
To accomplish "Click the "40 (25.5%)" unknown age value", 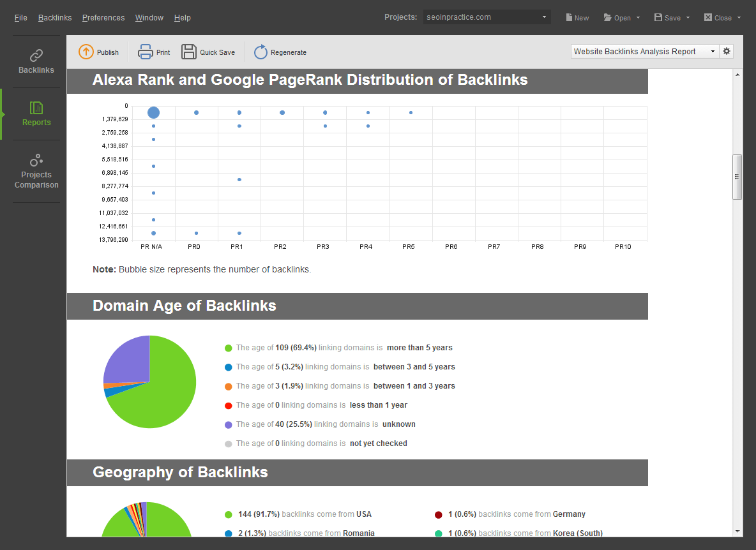I will tap(294, 424).
